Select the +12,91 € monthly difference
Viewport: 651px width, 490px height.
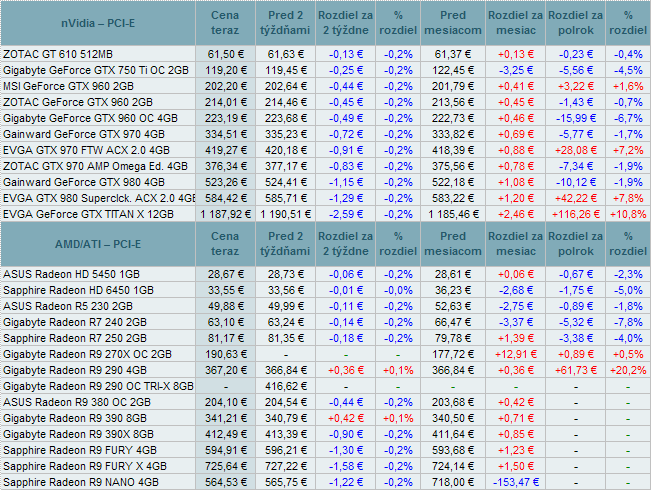click(x=516, y=354)
